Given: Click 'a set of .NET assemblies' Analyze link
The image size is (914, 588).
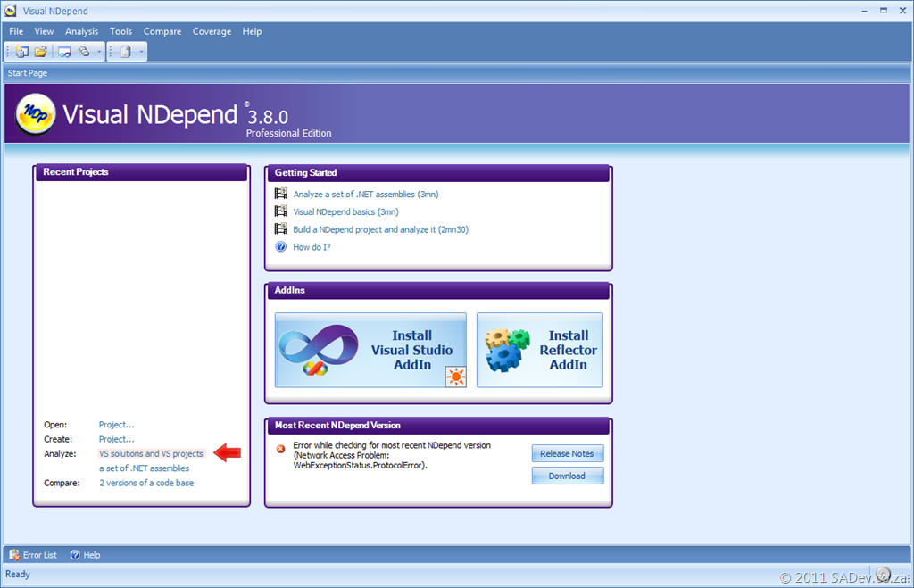Looking at the screenshot, I should (144, 468).
